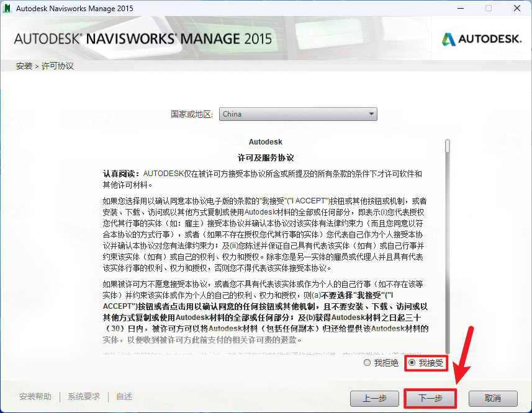Select the 我接受 (I Accept) radio button
The image size is (532, 413).
point(412,363)
